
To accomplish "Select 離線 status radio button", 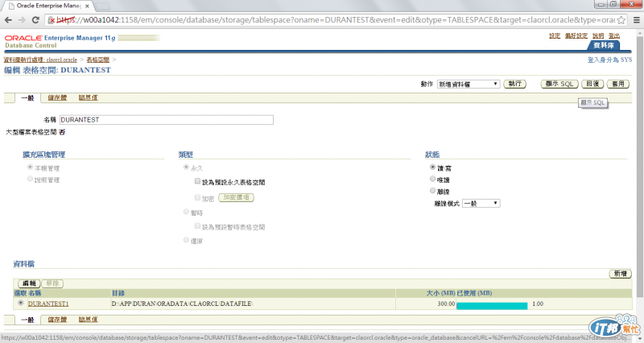I will pyautogui.click(x=432, y=191).
